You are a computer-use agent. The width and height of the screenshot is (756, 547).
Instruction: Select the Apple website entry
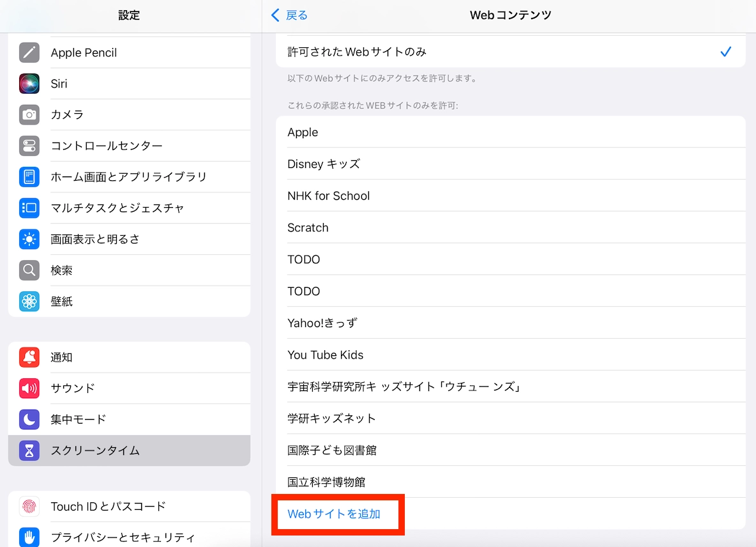pyautogui.click(x=511, y=132)
